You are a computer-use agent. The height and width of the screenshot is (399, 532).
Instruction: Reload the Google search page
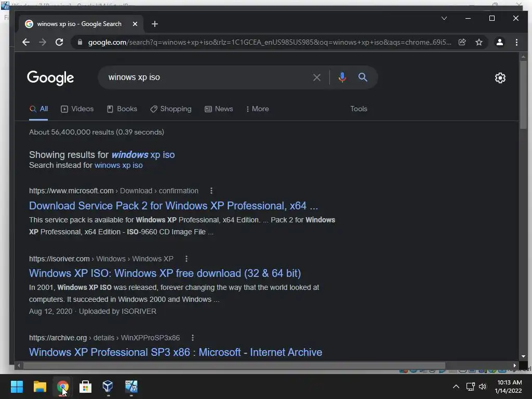coord(59,42)
